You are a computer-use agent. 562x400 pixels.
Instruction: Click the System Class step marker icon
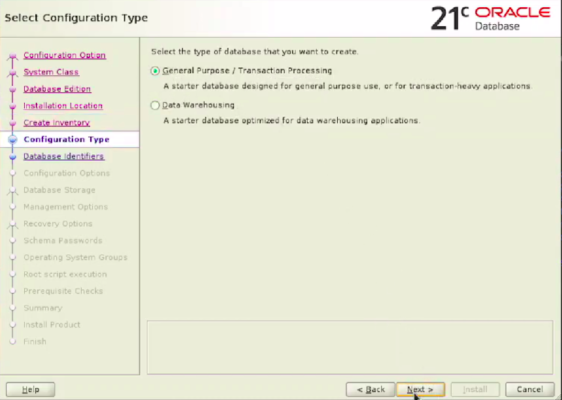coord(13,73)
